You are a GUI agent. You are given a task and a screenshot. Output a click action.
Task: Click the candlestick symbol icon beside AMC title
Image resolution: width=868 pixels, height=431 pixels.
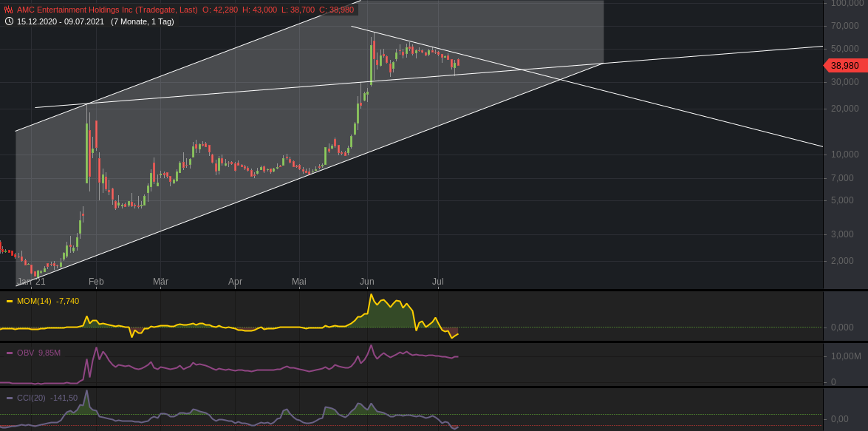point(8,10)
